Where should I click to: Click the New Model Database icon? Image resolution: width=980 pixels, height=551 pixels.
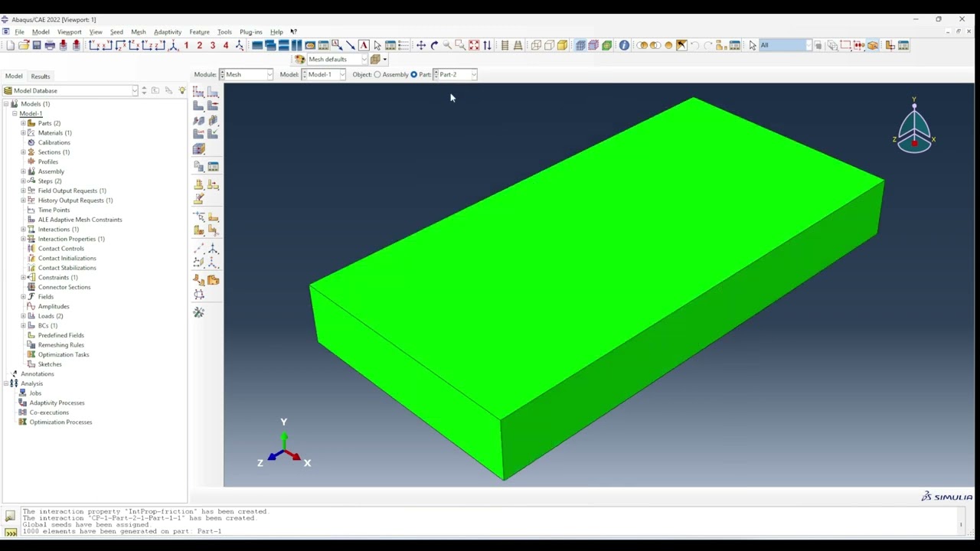tap(11, 45)
